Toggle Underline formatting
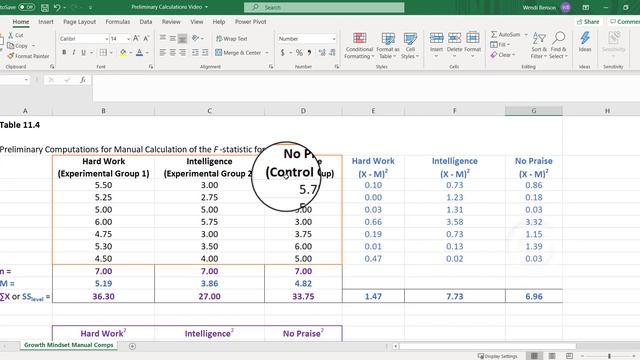 84,53
